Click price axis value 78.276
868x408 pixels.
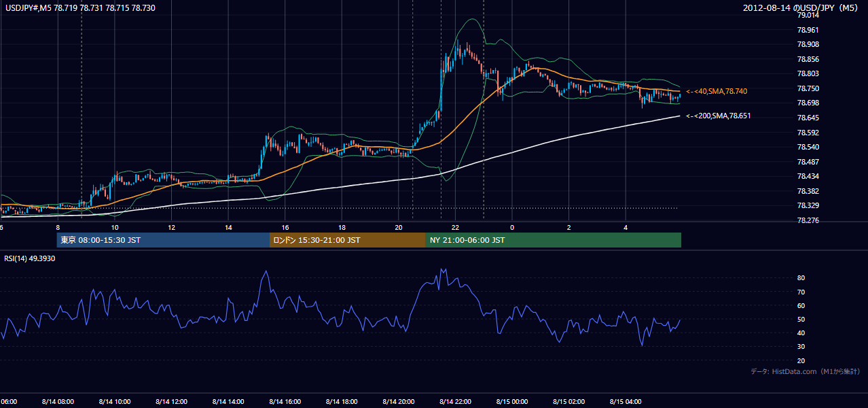tap(808, 220)
